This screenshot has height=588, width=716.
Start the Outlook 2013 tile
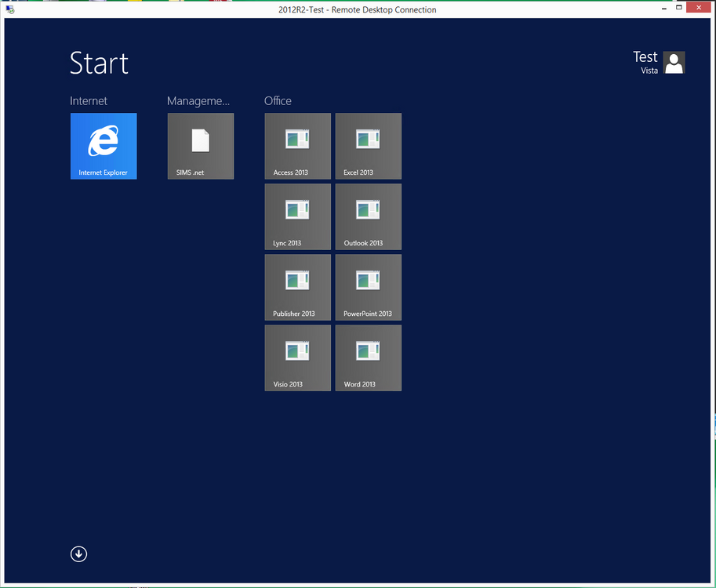point(369,217)
